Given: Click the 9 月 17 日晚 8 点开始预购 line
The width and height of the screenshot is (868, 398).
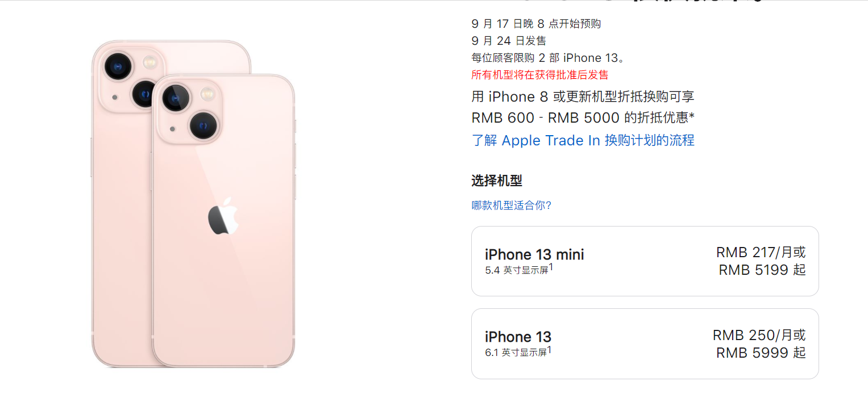Looking at the screenshot, I should tap(536, 24).
